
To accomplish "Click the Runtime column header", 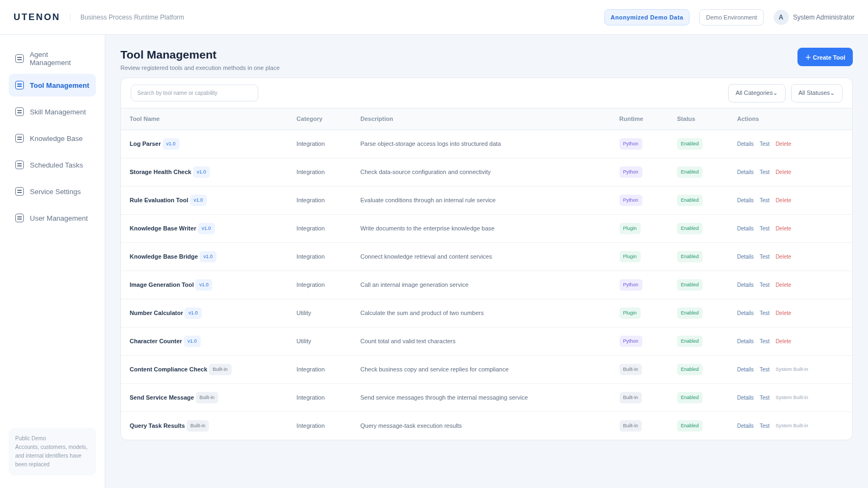I will pos(631,119).
